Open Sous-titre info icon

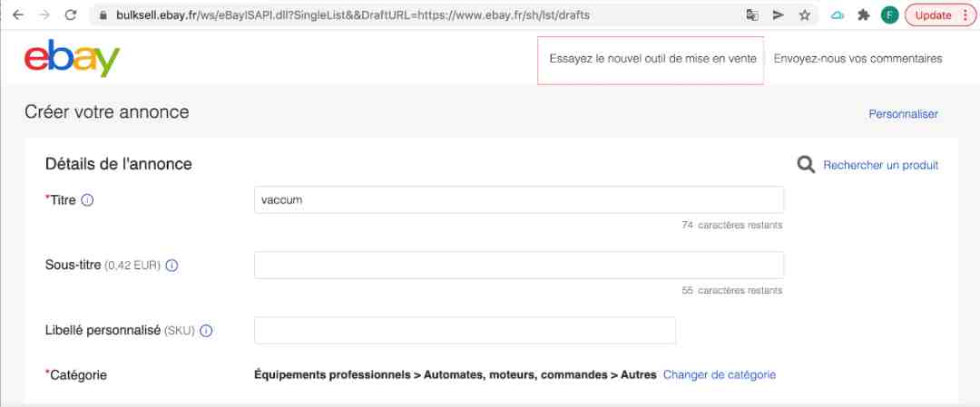tap(171, 266)
